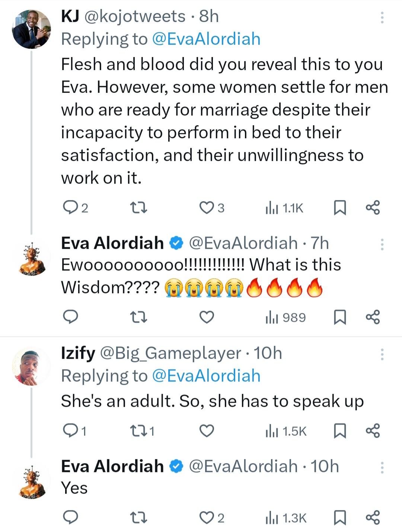The image size is (402, 532).
Task: Open KJ's profile picture
Action: click(x=31, y=29)
